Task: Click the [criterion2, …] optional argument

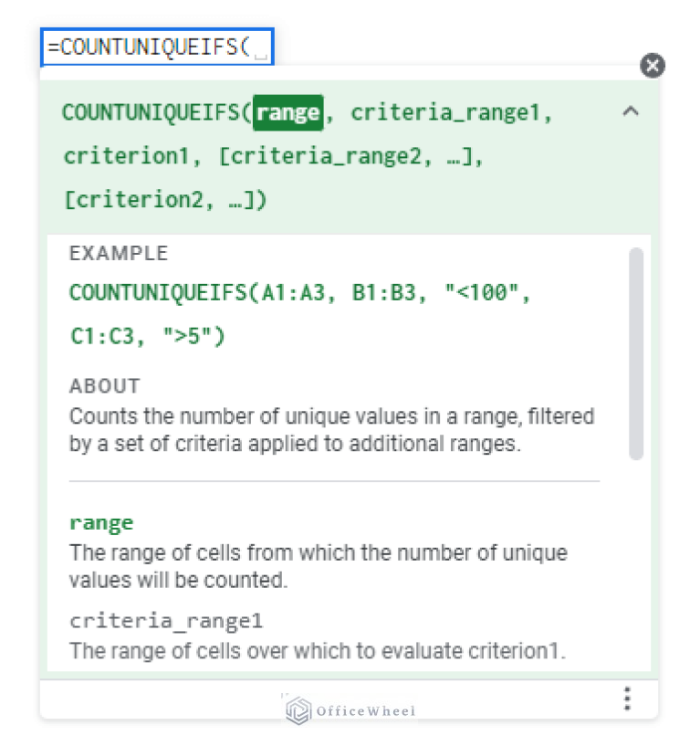Action: click(164, 200)
